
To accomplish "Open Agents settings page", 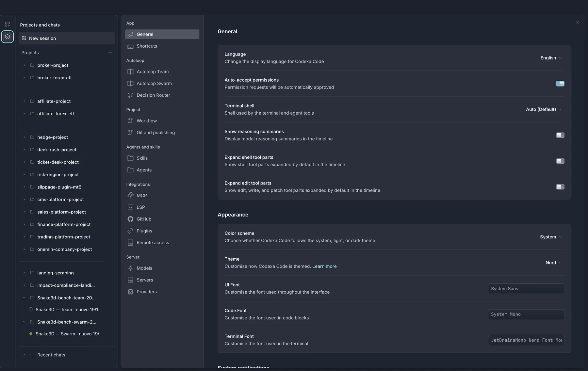I will pos(162,170).
